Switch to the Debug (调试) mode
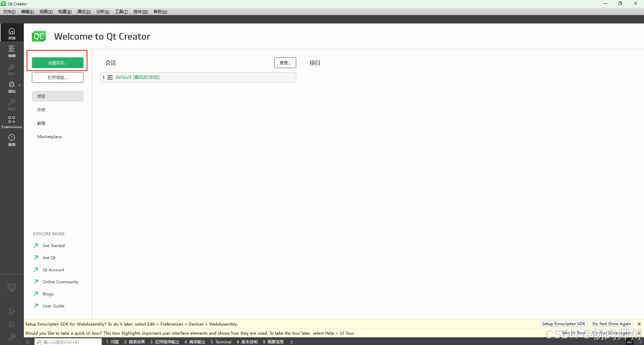 coord(12,87)
